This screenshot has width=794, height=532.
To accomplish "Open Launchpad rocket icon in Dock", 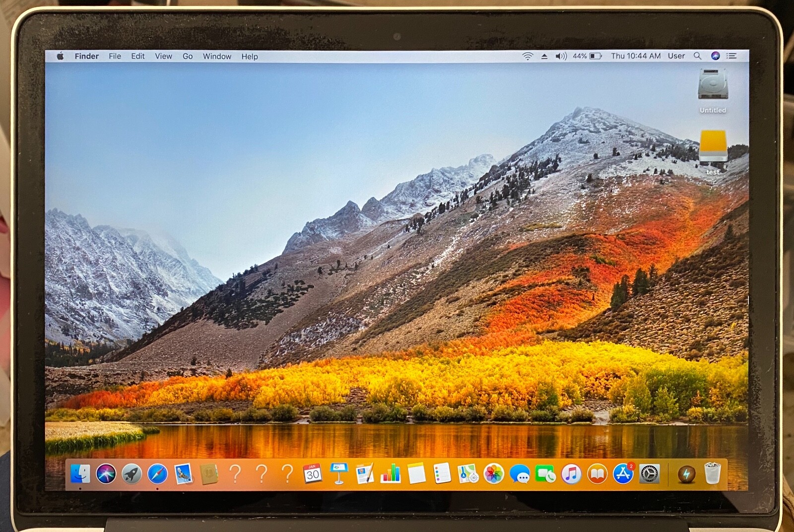I will click(x=132, y=474).
